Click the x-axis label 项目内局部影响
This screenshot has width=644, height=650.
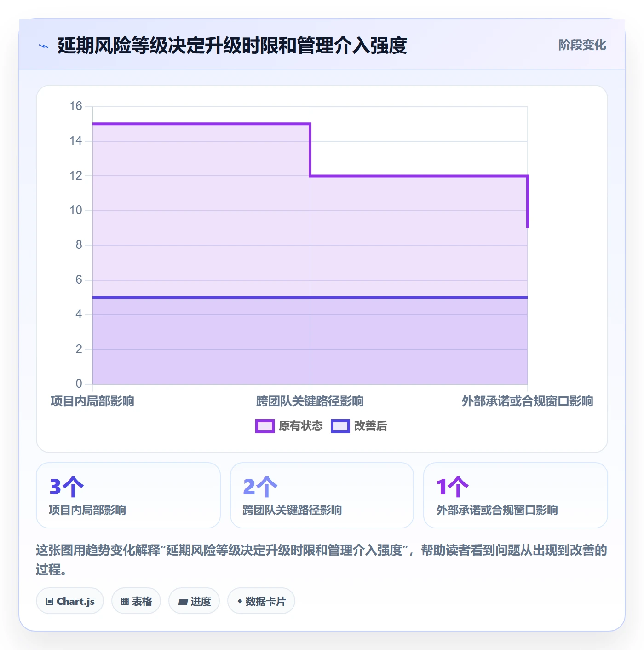(x=92, y=401)
